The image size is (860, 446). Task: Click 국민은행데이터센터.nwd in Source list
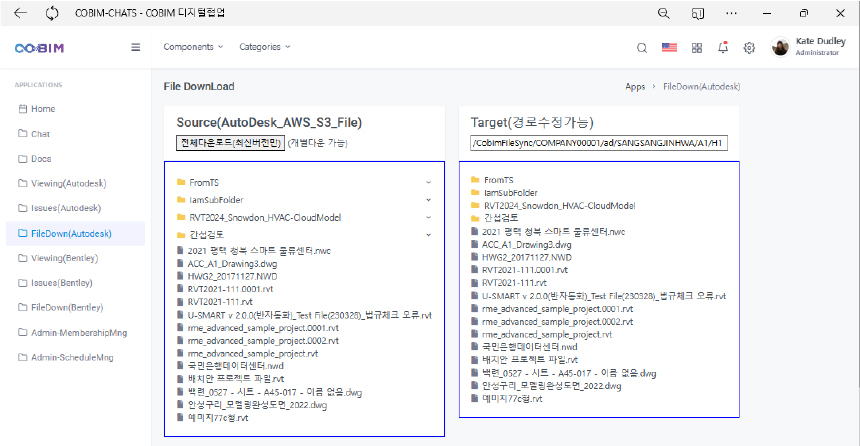(235, 366)
